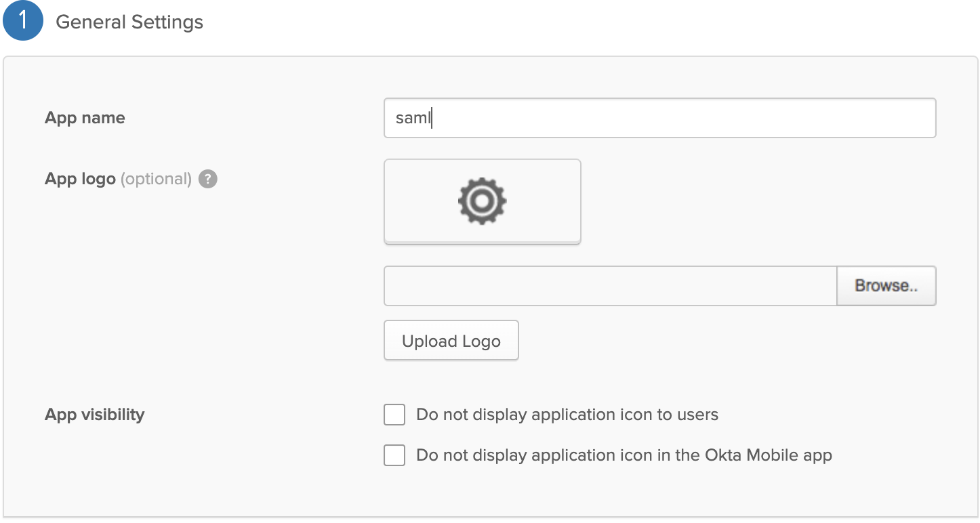Click the '(optional)' text next to App logo
This screenshot has width=980, height=523.
tap(156, 180)
